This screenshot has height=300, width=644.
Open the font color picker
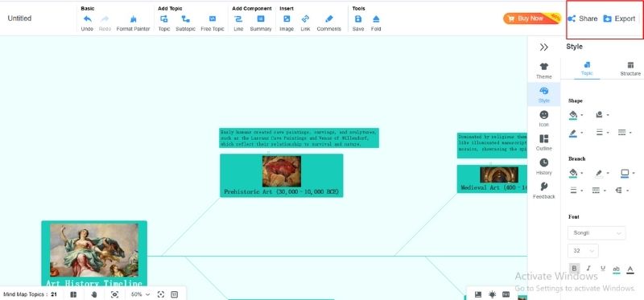tap(630, 269)
